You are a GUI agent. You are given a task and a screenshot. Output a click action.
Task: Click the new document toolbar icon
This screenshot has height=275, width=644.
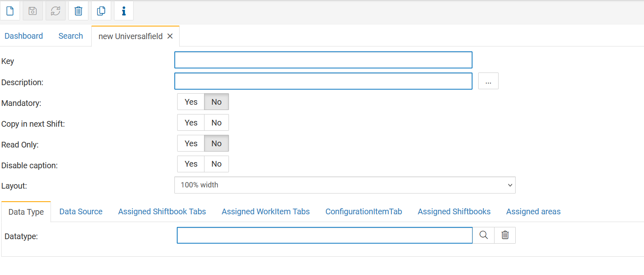point(10,11)
